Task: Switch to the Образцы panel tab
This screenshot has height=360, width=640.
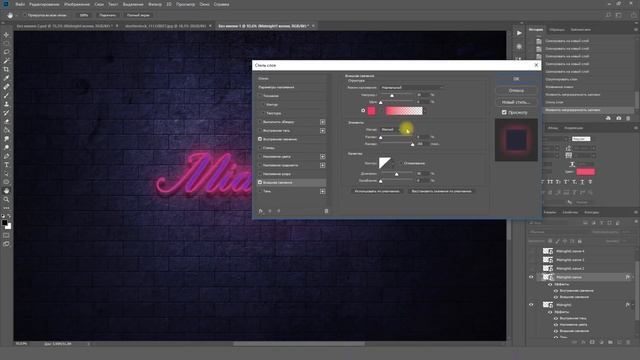Action: (x=557, y=29)
